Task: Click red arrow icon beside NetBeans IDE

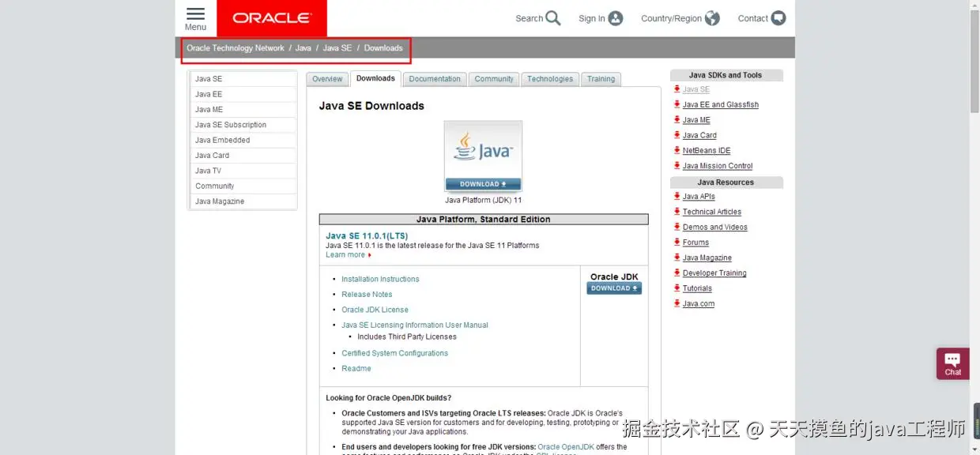Action: pyautogui.click(x=677, y=150)
